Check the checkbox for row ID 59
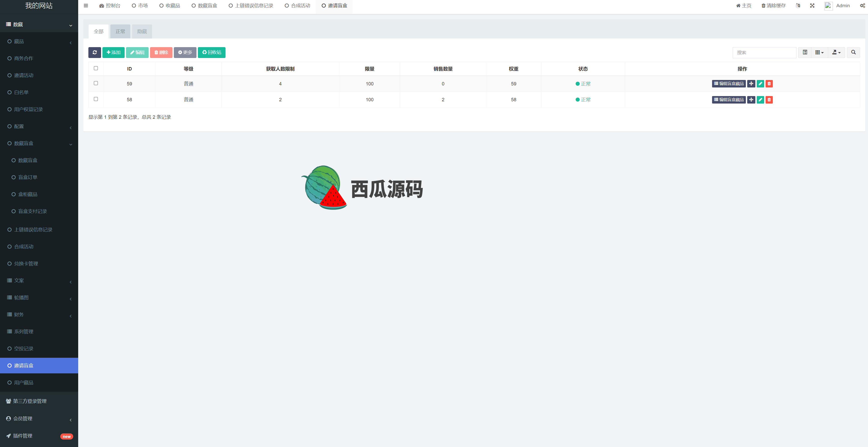The height and width of the screenshot is (447, 868). coord(96,83)
